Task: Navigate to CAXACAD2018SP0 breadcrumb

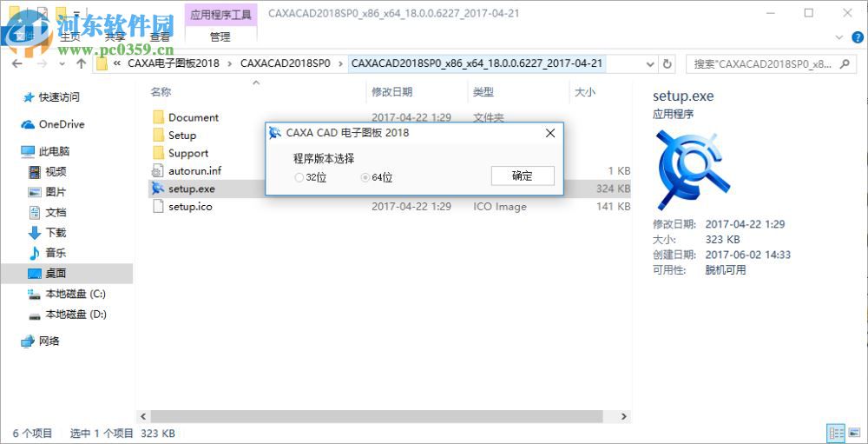Action: pyautogui.click(x=285, y=63)
